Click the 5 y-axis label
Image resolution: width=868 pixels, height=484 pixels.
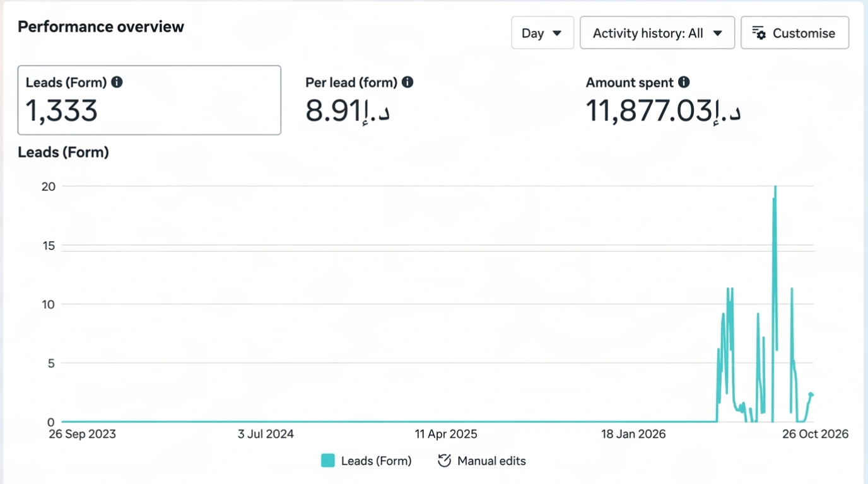click(x=52, y=363)
